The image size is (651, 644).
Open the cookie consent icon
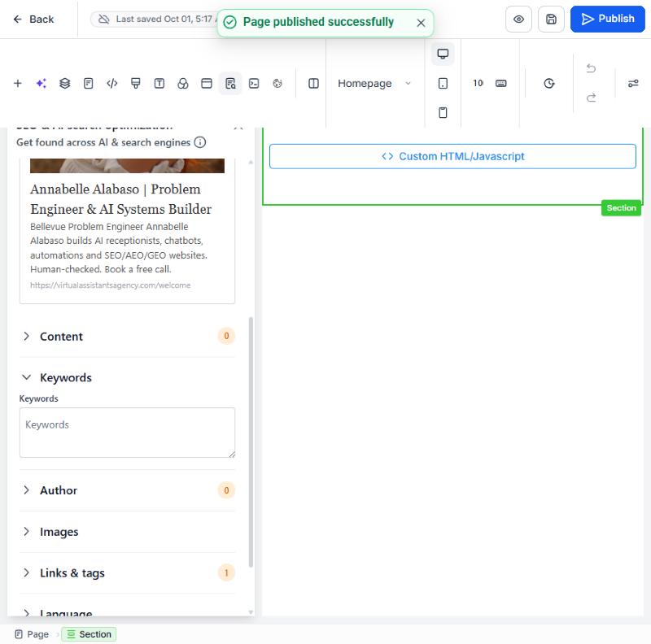(x=277, y=84)
